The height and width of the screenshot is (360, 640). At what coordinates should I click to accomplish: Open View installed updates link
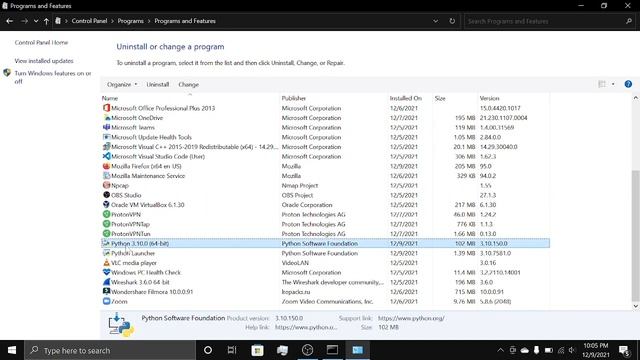tap(44, 61)
